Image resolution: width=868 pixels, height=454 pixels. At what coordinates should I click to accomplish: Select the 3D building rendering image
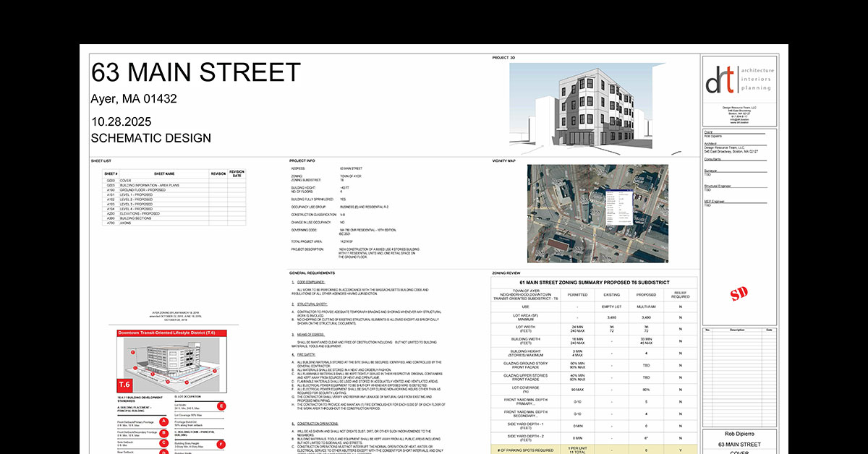(595, 108)
